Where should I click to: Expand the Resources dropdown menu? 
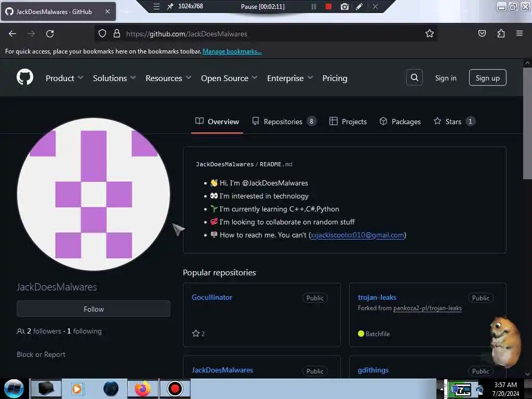pyautogui.click(x=169, y=78)
